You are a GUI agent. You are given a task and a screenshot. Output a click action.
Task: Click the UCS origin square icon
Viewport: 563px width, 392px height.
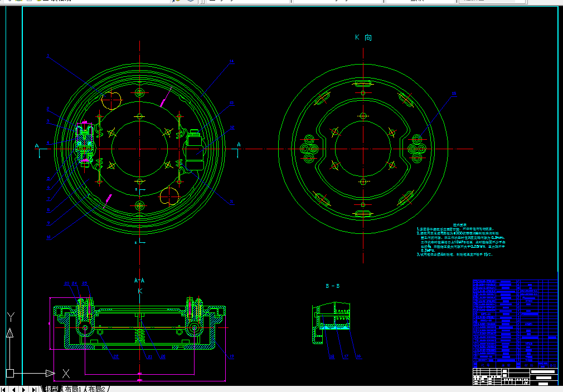pos(10,374)
